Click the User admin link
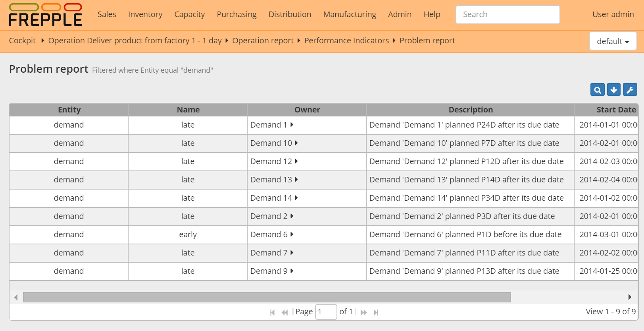The image size is (644, 331). click(x=613, y=15)
